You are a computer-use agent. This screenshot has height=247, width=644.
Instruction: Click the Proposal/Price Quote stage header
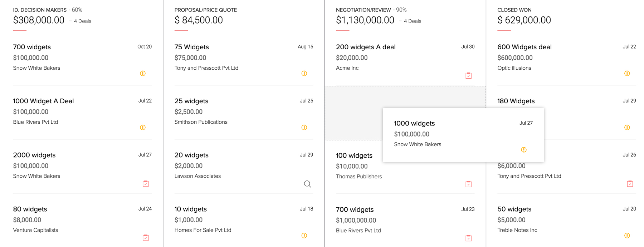click(206, 10)
